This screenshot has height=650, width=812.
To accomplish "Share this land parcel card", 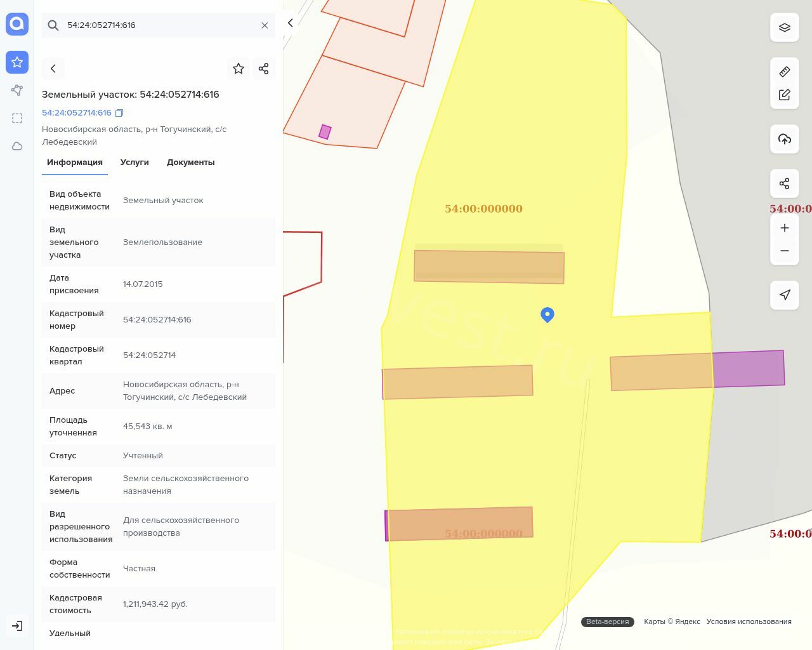I will coord(264,69).
